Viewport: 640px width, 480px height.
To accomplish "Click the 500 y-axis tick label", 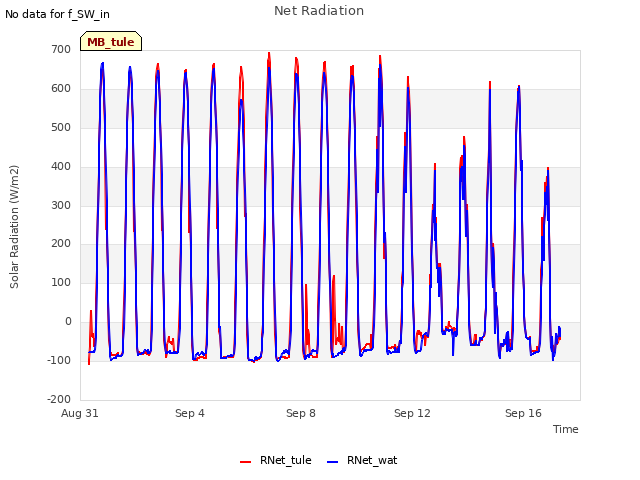I will pyautogui.click(x=61, y=127).
